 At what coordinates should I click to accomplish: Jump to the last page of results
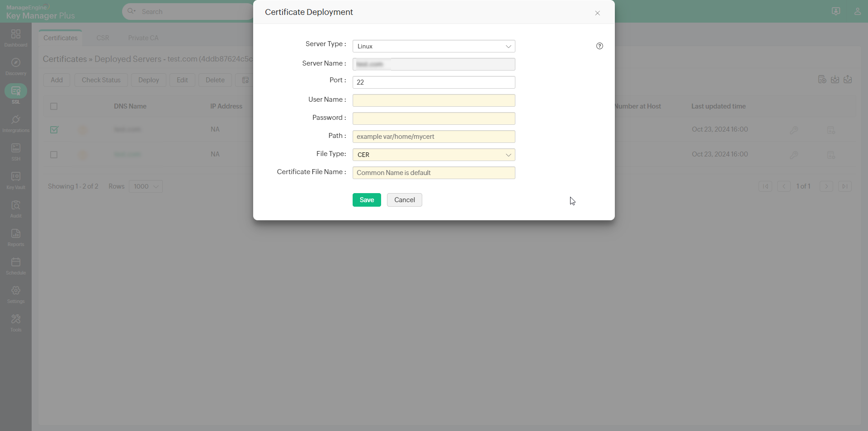845,186
